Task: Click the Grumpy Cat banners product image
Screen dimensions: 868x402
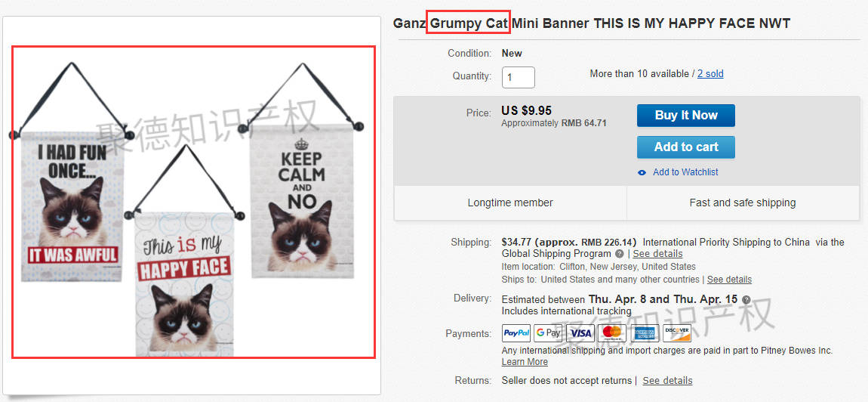Action: pos(193,203)
